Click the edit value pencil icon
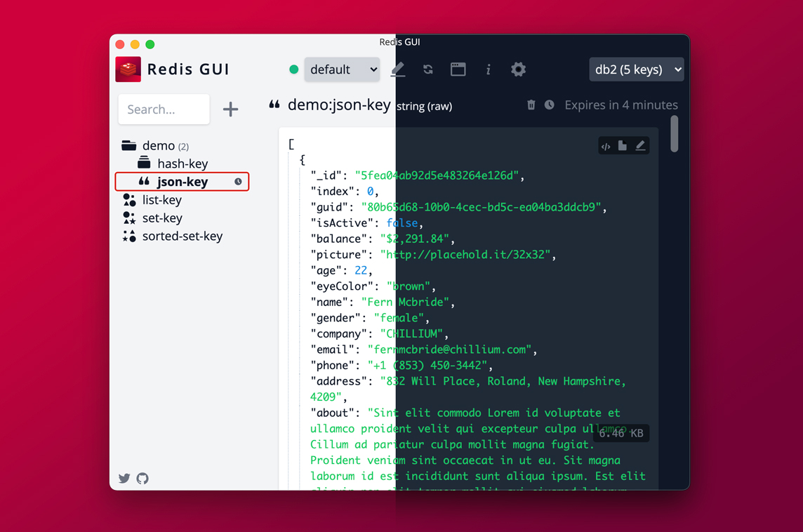803x532 pixels. coord(640,146)
